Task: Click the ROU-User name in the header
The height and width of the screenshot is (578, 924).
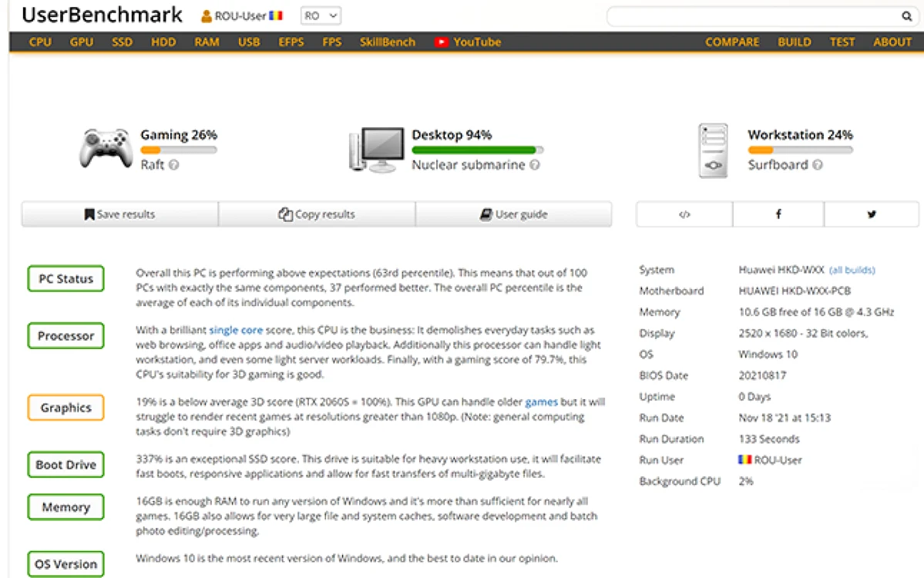Action: click(240, 16)
